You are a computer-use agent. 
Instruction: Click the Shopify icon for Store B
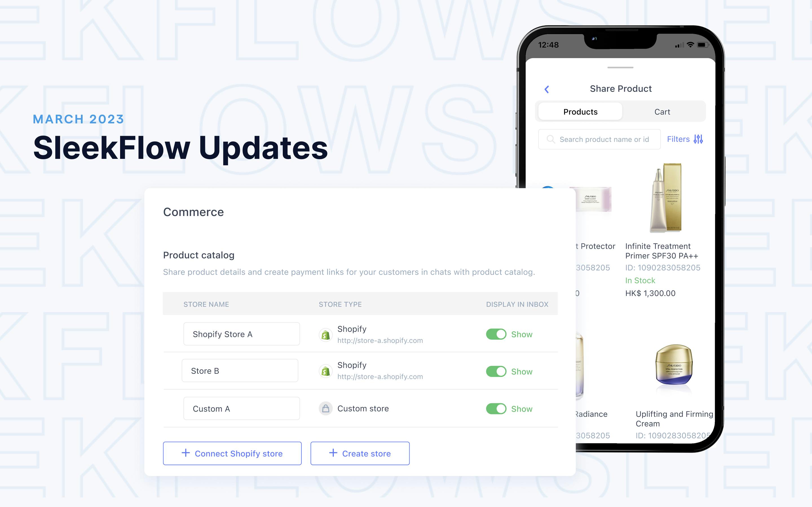325,371
